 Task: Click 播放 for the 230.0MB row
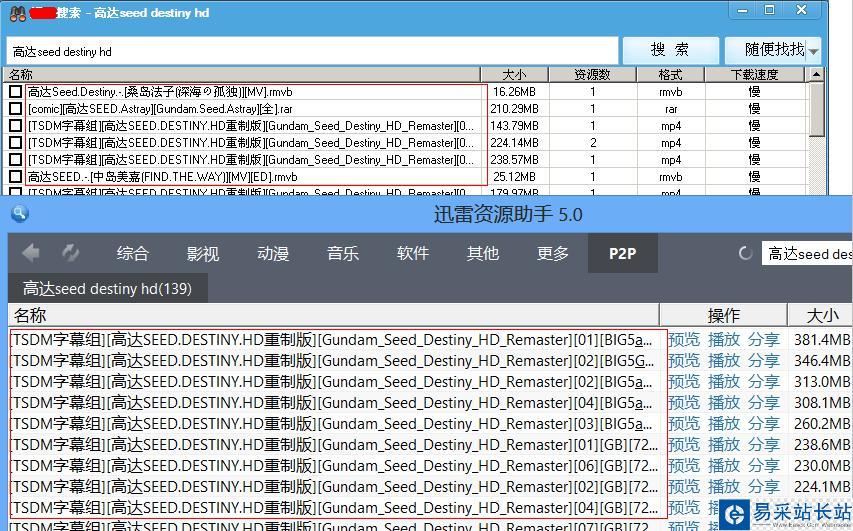[x=724, y=466]
